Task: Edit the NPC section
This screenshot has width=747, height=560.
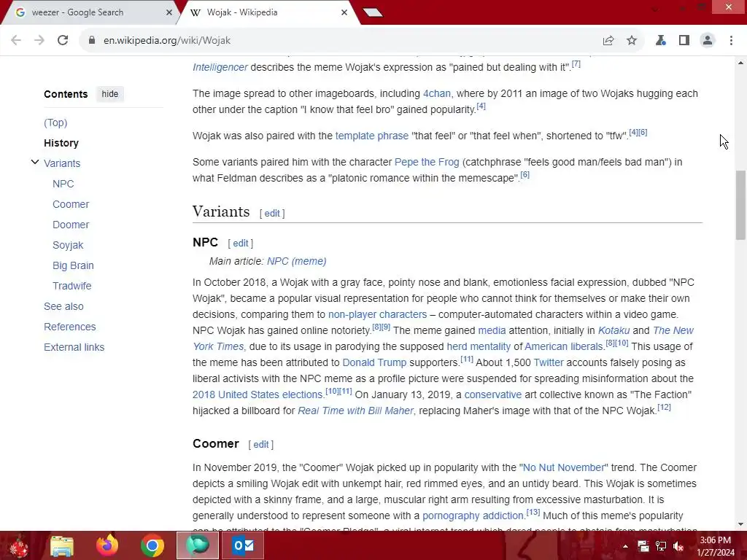Action: [241, 244]
